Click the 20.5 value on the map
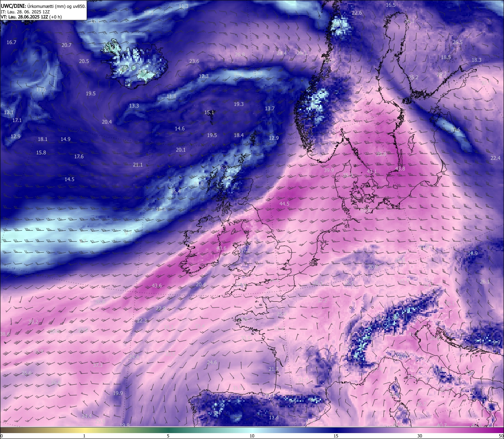Screen dimensions: 504x439 84,61
